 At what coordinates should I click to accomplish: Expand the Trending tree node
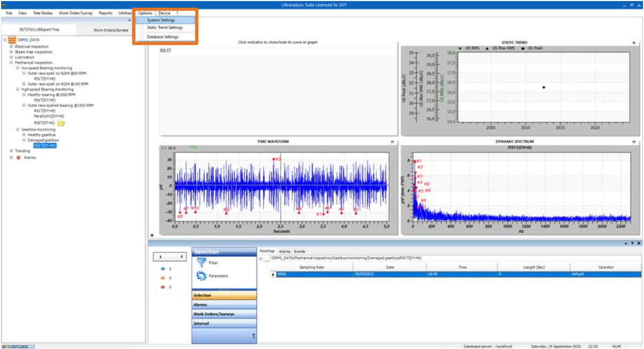coord(11,151)
